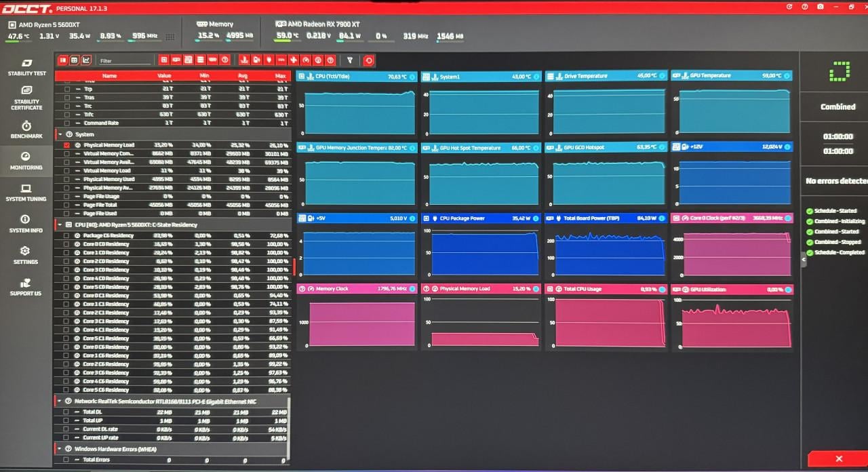Click info icon on CPU (Tctl/Tdie) graph
868x472 pixels.
(412, 77)
